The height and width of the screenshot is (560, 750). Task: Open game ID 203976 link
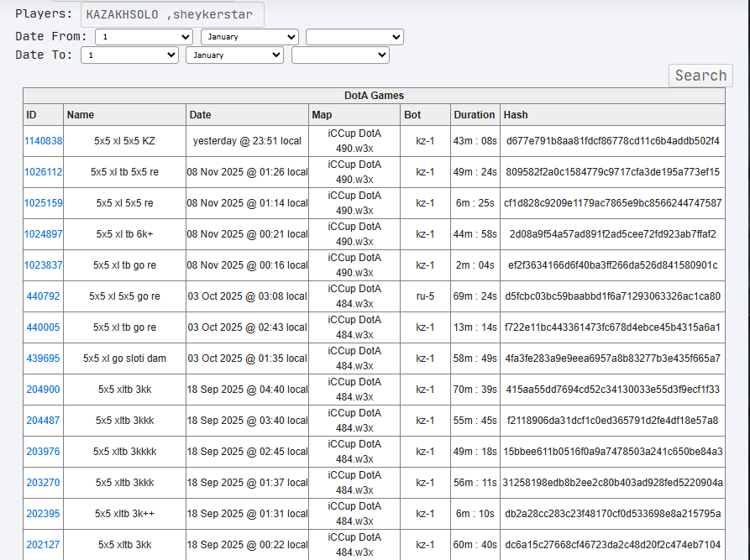click(43, 452)
